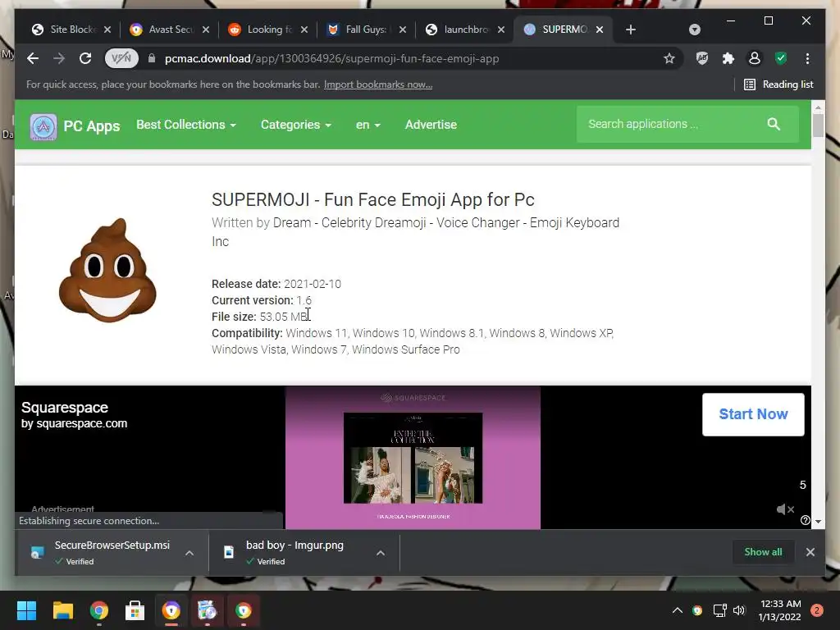
Task: Switch to the Avast Secure tab
Action: [x=163, y=30]
